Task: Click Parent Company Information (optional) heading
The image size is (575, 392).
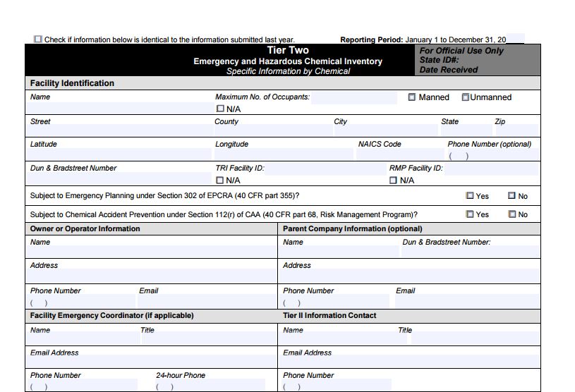Action: point(352,228)
